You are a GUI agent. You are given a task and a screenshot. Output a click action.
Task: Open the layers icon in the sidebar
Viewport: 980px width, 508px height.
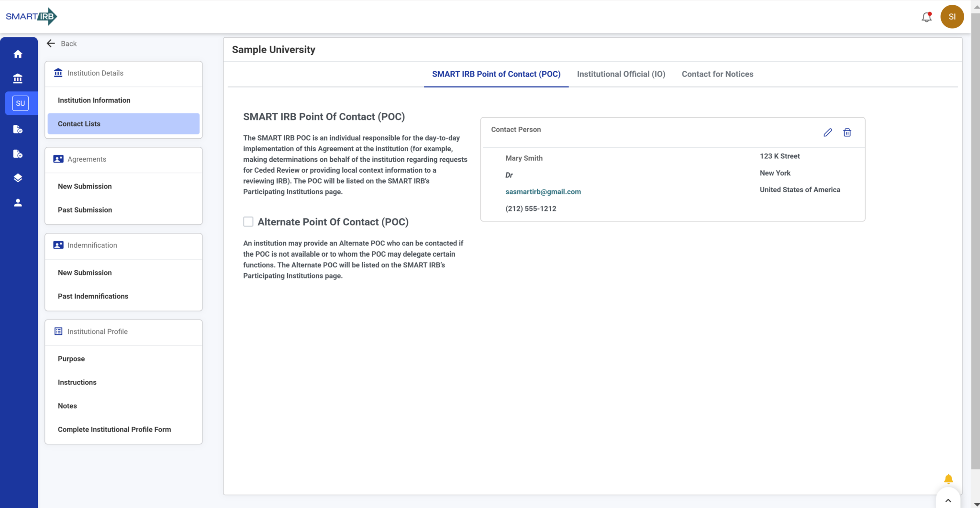18,177
